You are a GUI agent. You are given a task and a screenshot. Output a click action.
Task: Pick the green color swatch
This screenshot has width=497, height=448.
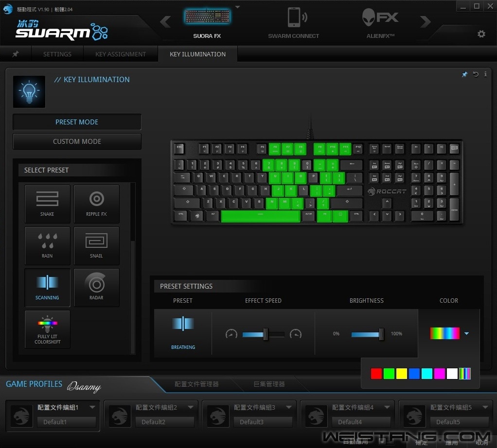pos(389,374)
